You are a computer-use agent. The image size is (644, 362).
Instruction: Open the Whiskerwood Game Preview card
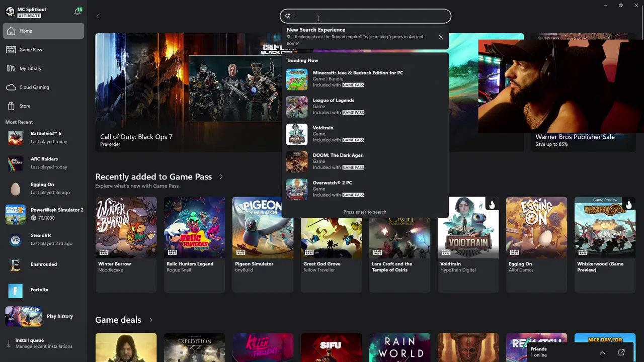(x=605, y=244)
